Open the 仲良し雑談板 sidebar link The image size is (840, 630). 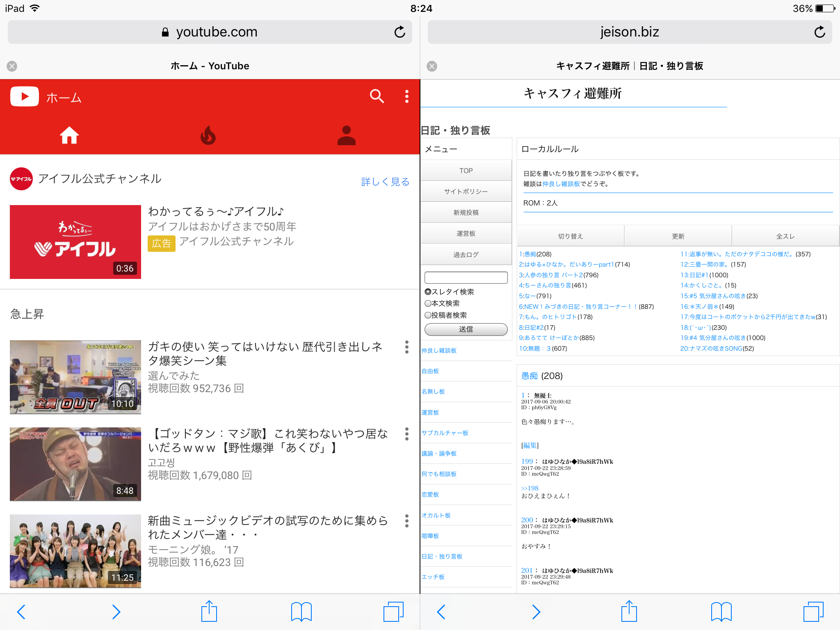click(x=439, y=351)
